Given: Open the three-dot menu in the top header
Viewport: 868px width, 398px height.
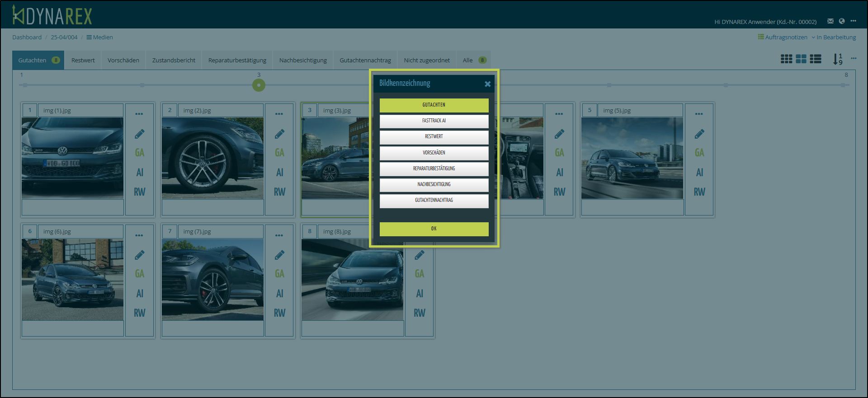Looking at the screenshot, I should pos(853,21).
